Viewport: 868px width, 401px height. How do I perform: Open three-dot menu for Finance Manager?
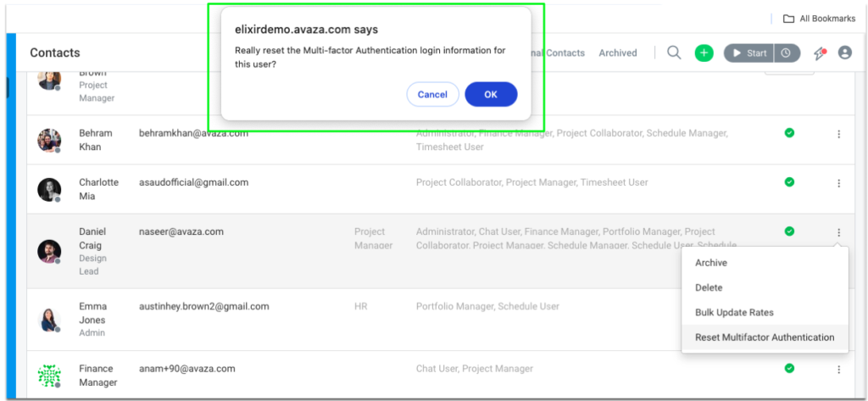[x=838, y=370]
